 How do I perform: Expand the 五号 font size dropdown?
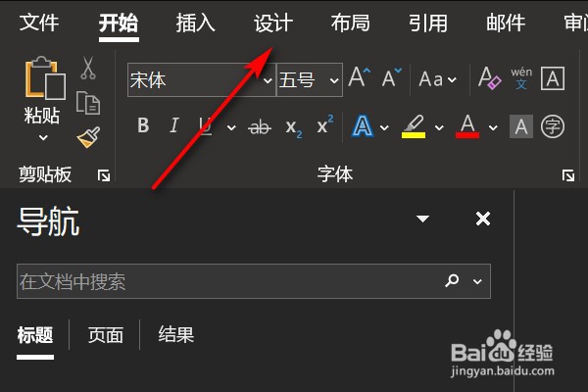click(334, 80)
